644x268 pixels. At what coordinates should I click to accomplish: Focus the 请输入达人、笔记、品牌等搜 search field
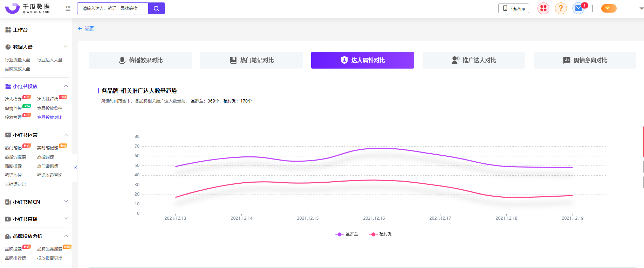click(x=113, y=8)
